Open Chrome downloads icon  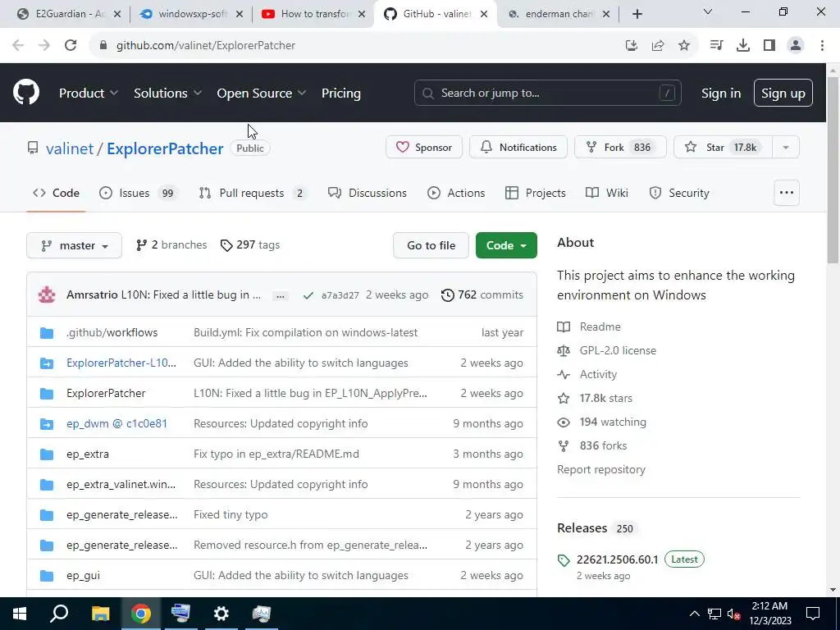click(743, 46)
